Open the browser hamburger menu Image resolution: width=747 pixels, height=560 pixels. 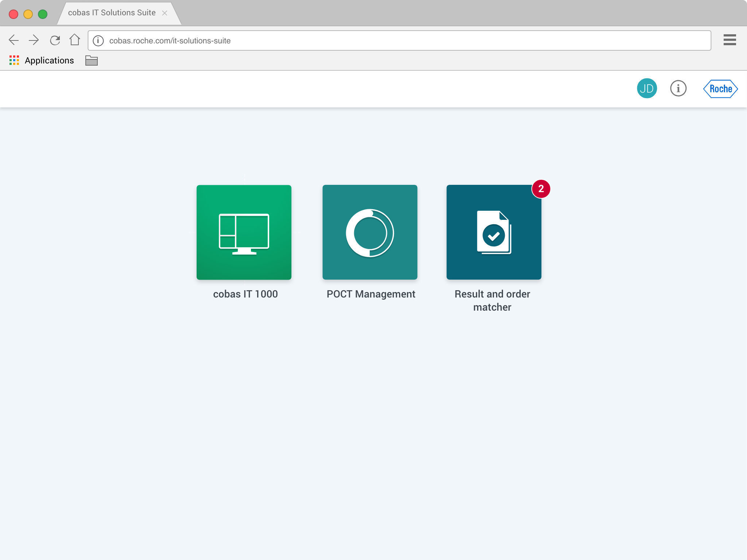pyautogui.click(x=729, y=40)
